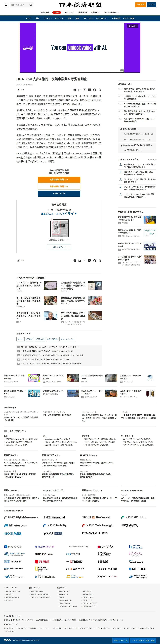Open the 朝刊・夕刊 menu item
The height and width of the screenshot is (644, 160).
45,12
